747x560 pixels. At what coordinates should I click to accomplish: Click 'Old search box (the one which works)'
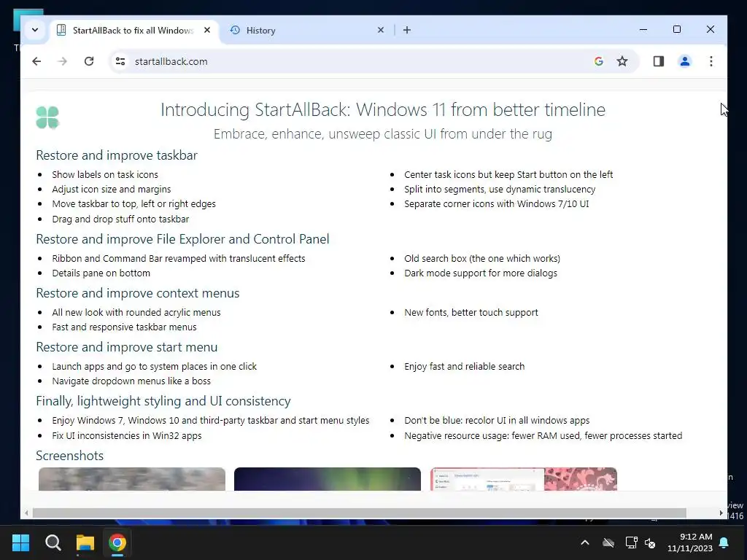482,259
